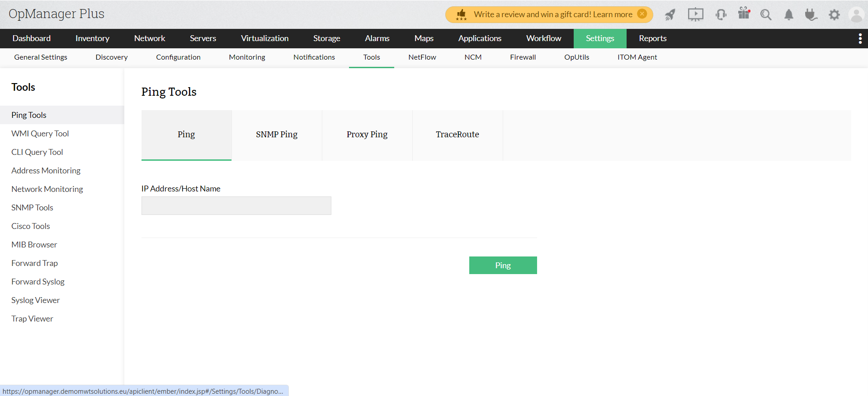
Task: Switch to Discovery settings
Action: point(112,57)
